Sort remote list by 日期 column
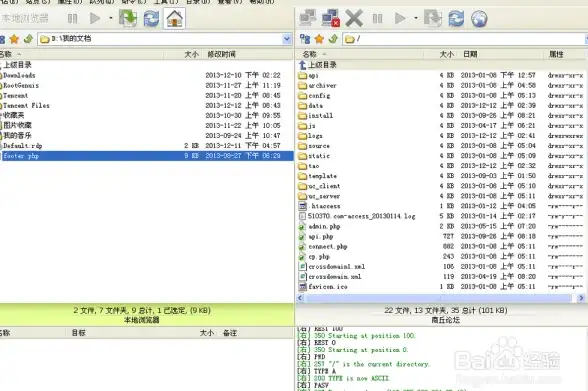Viewport: 588px width, 391px height. [470, 54]
